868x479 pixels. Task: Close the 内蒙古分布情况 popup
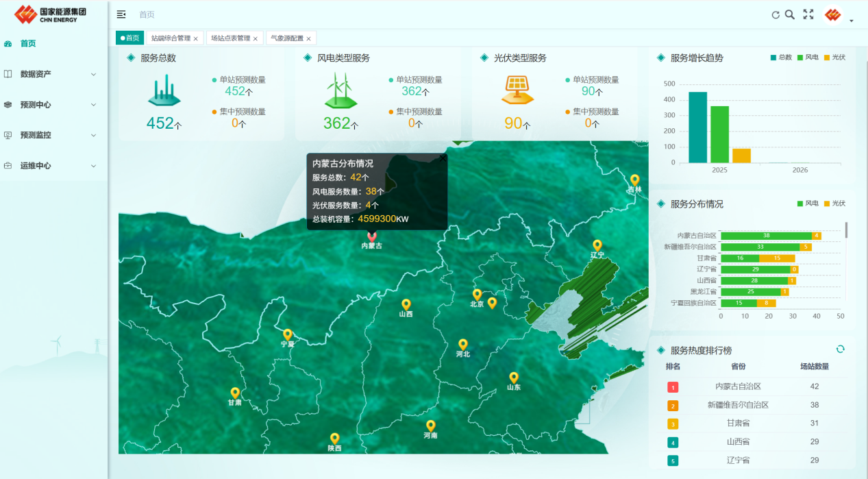(443, 158)
